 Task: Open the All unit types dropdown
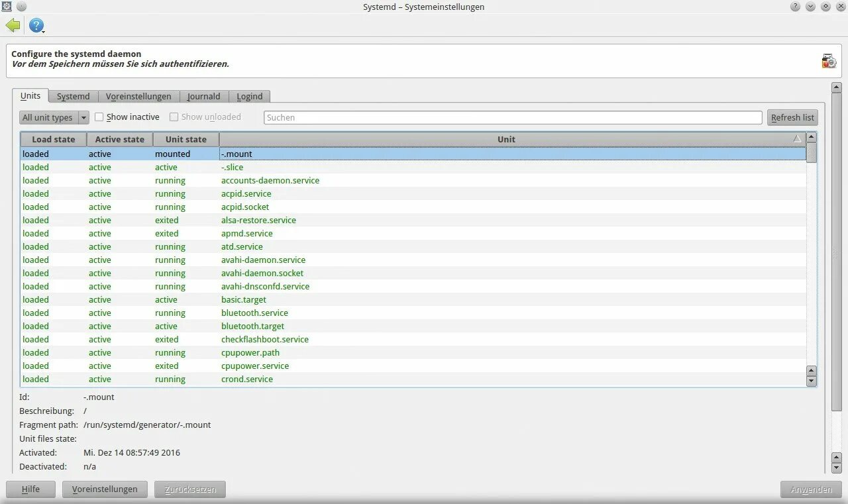click(x=54, y=117)
